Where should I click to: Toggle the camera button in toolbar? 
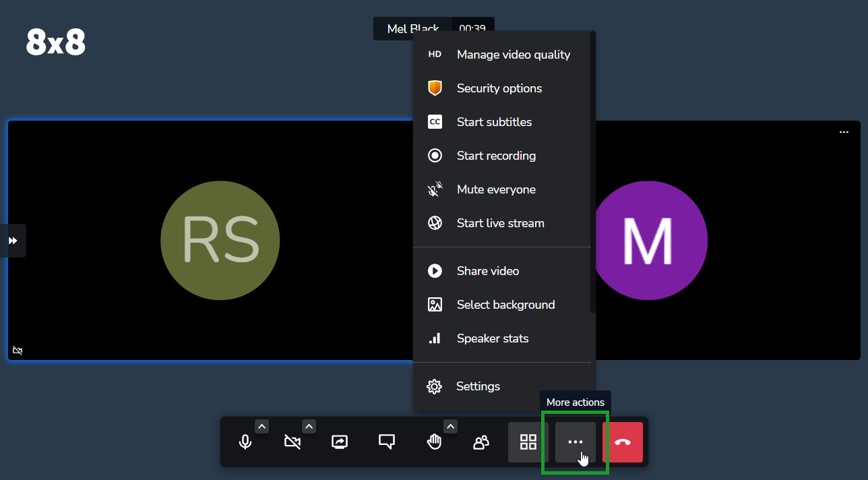coord(292,442)
